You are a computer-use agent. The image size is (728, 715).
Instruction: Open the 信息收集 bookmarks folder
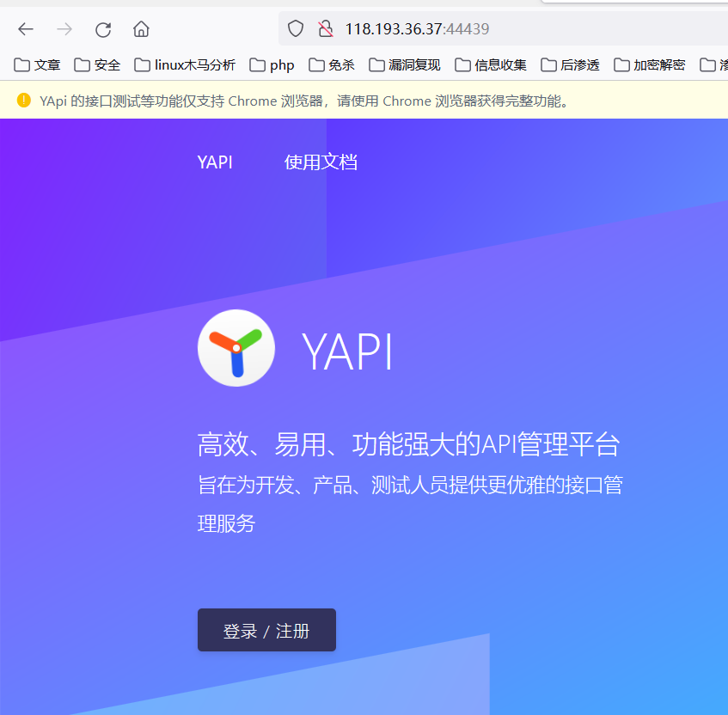tap(491, 65)
